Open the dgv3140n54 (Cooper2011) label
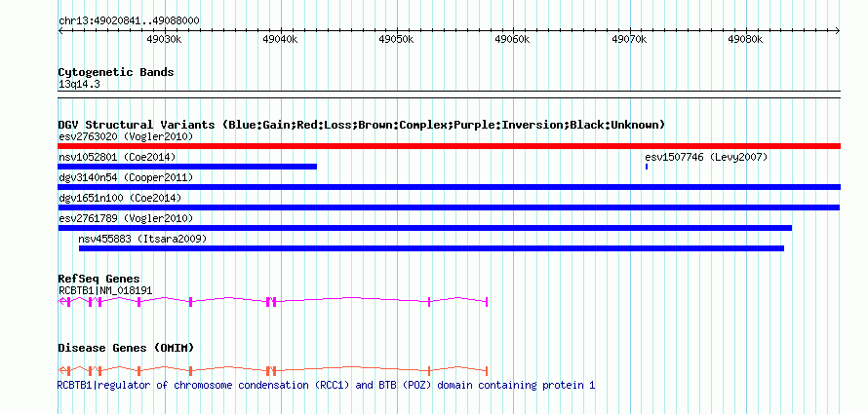 point(126,177)
